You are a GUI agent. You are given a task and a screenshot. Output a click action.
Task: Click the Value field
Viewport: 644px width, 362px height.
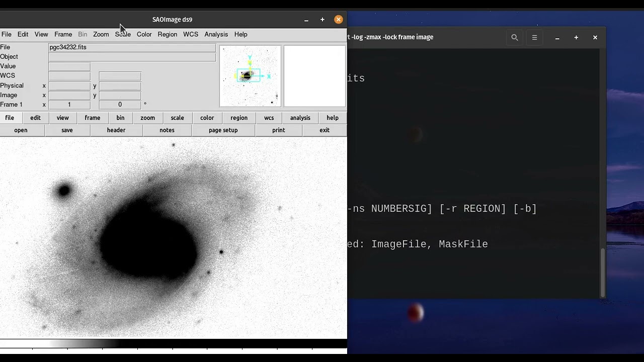pyautogui.click(x=69, y=66)
